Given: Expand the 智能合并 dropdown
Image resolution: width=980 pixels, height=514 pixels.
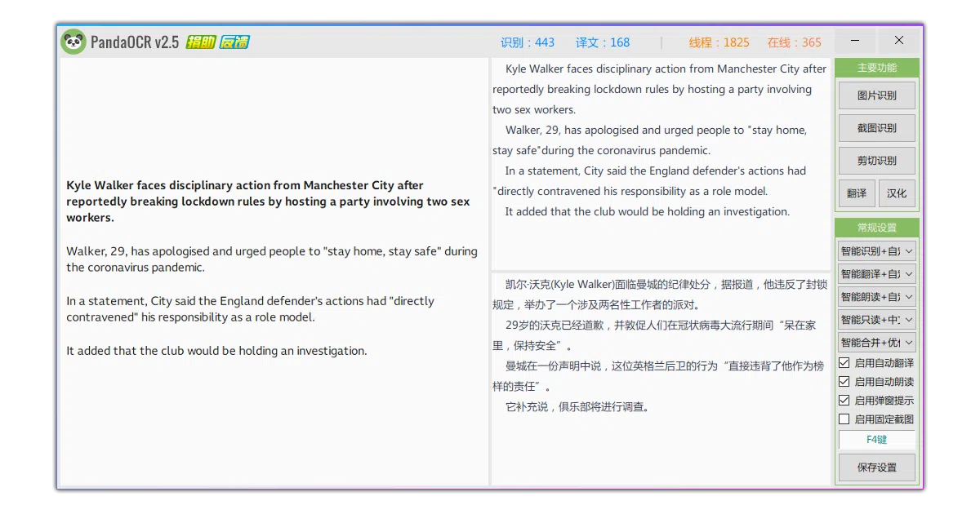Looking at the screenshot, I should pos(877,343).
